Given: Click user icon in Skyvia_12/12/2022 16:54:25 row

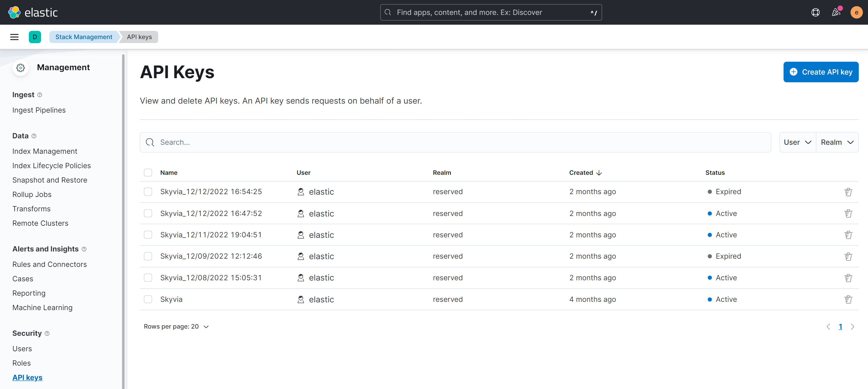Looking at the screenshot, I should 301,192.
